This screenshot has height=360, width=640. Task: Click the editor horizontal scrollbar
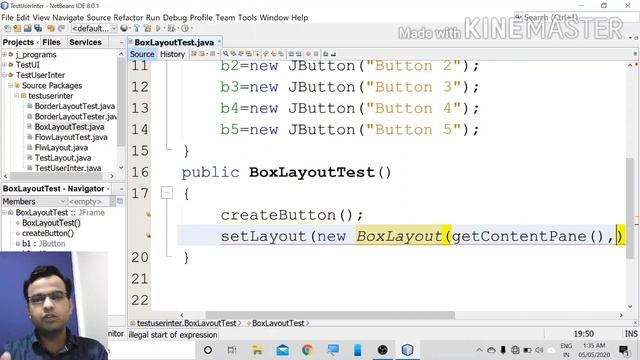(330, 315)
